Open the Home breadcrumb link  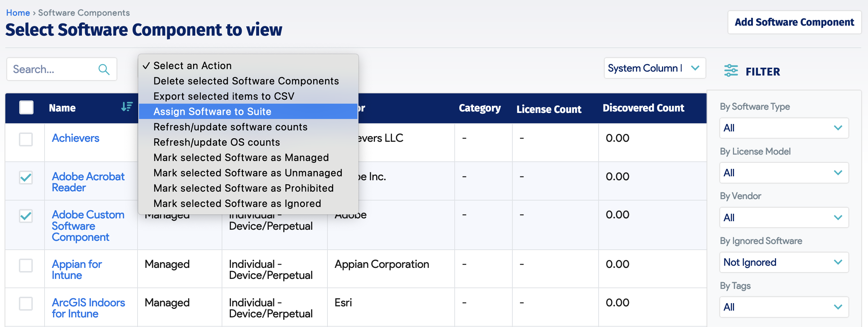(x=18, y=12)
